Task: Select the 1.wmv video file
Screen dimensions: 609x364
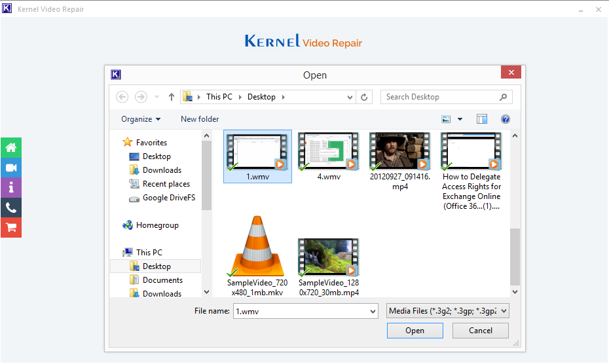Action: (x=257, y=156)
